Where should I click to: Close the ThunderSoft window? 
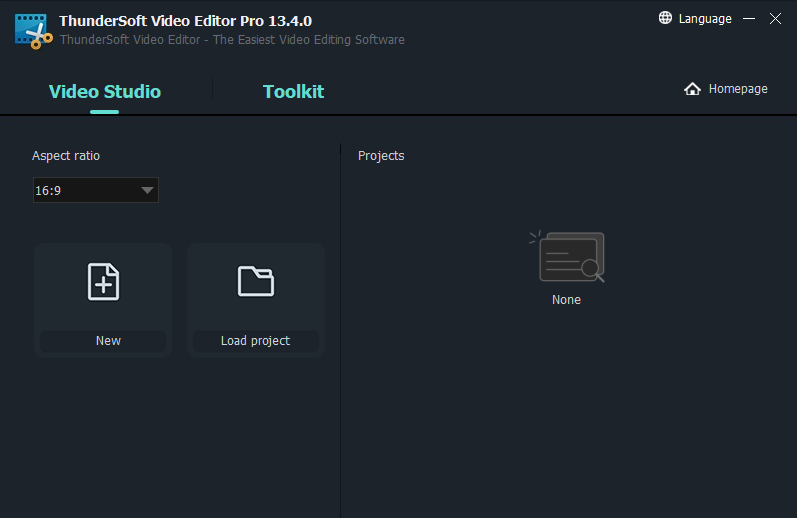[x=775, y=19]
